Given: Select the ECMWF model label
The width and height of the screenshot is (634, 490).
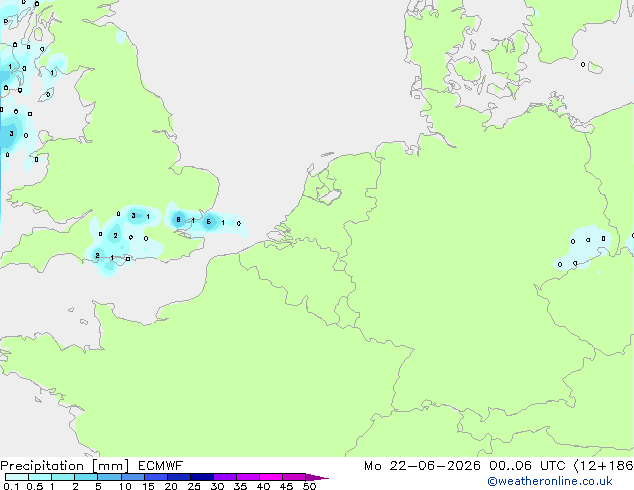Looking at the screenshot, I should pos(161,466).
